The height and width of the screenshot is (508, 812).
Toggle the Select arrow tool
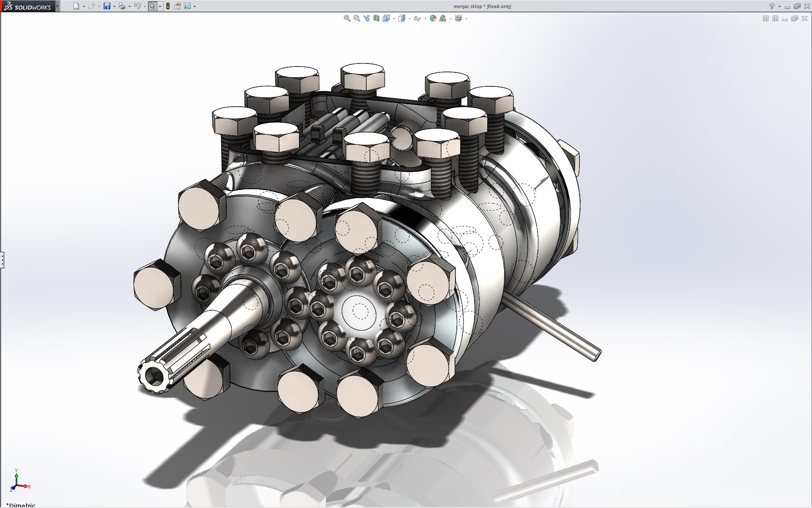click(x=152, y=6)
